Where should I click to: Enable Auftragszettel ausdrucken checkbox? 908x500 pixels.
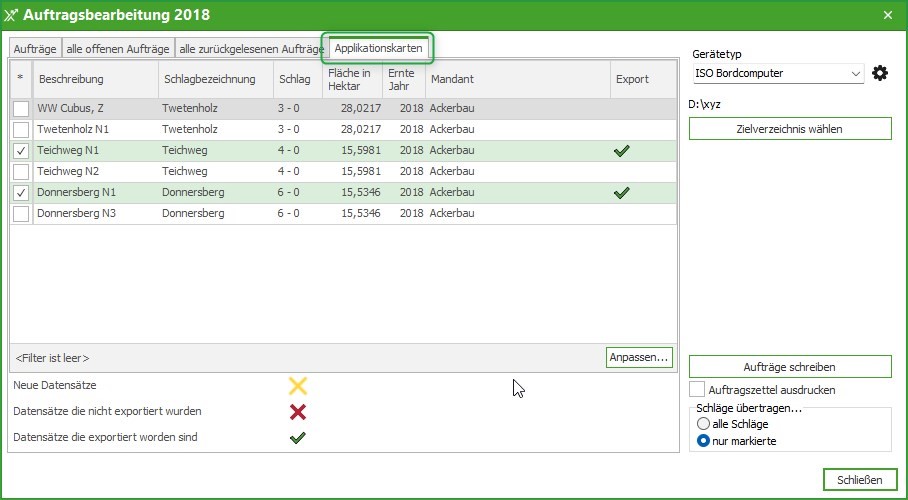click(x=698, y=389)
